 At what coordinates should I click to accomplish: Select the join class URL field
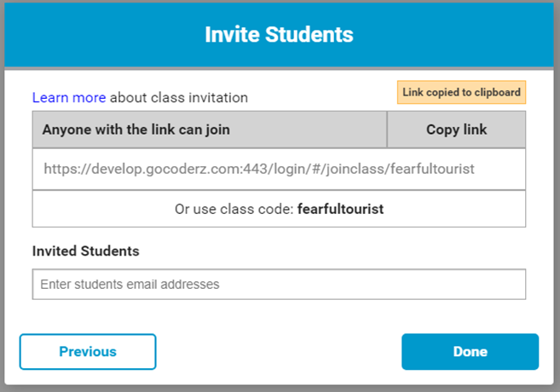coord(279,169)
